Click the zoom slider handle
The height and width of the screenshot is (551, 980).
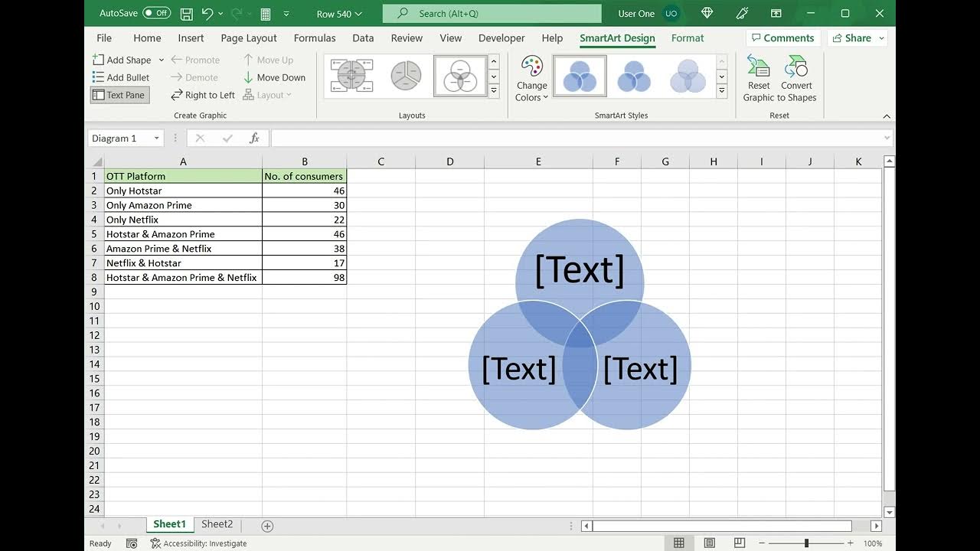click(x=806, y=543)
